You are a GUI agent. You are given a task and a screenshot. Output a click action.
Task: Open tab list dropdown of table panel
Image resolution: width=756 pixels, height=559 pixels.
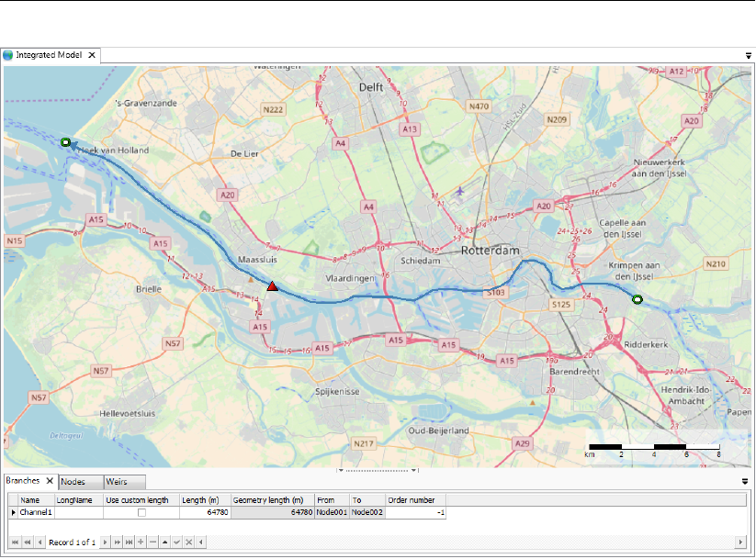pyautogui.click(x=745, y=481)
